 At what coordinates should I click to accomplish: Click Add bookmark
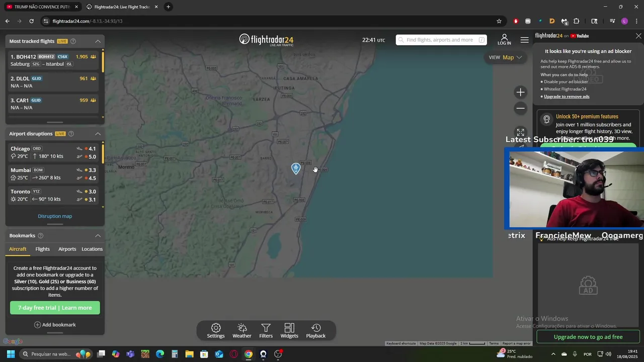point(55,325)
